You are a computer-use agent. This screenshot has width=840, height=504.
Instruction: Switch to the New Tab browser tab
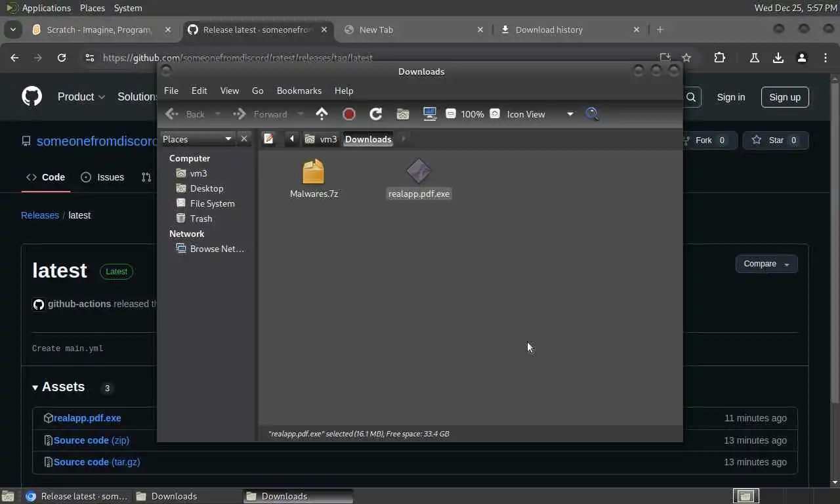coord(413,30)
